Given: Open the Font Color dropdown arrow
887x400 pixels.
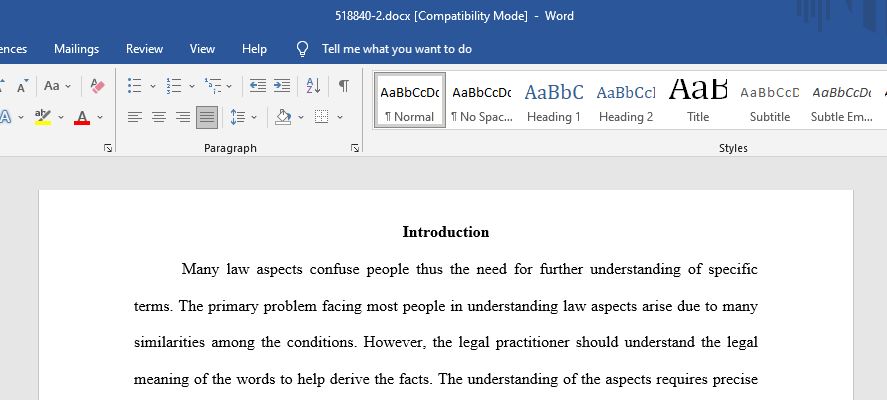Looking at the screenshot, I should [x=100, y=118].
